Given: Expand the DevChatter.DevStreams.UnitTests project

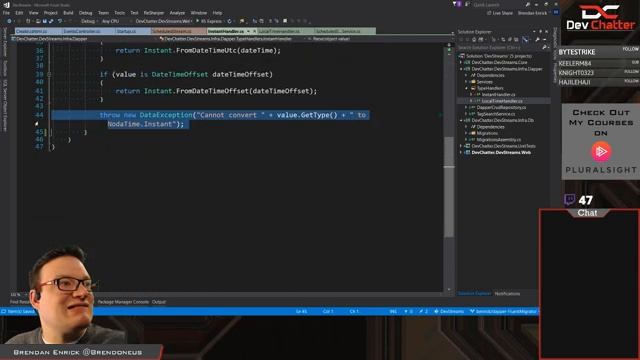Looking at the screenshot, I should point(461,146).
